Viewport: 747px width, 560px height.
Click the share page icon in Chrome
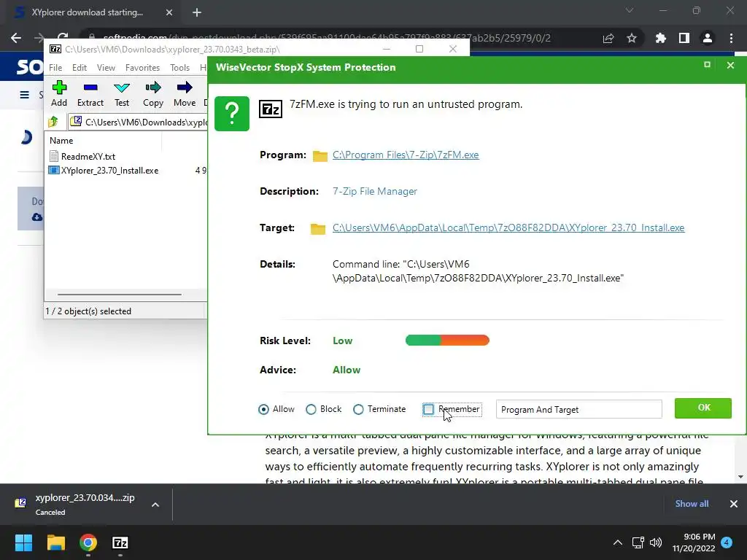click(x=608, y=38)
